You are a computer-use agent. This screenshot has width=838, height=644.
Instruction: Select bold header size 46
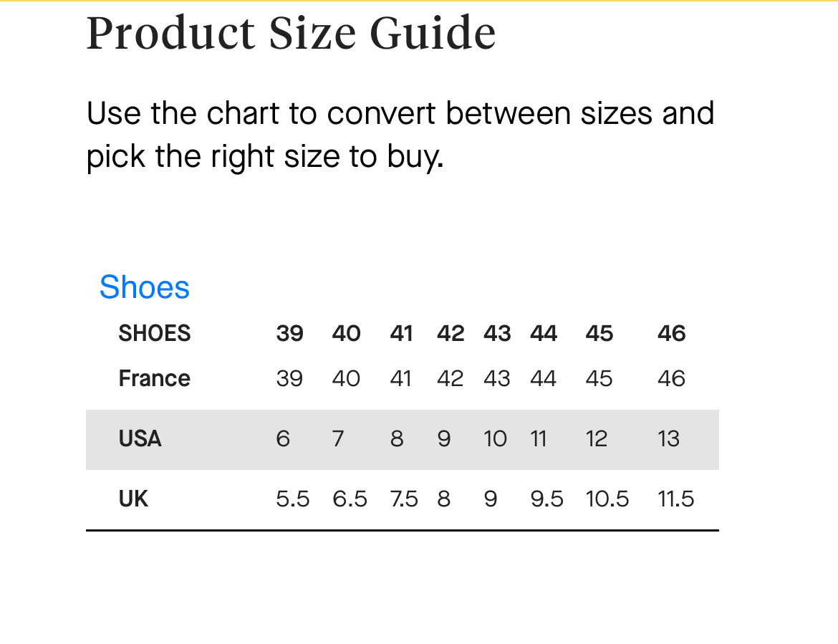pos(671,333)
